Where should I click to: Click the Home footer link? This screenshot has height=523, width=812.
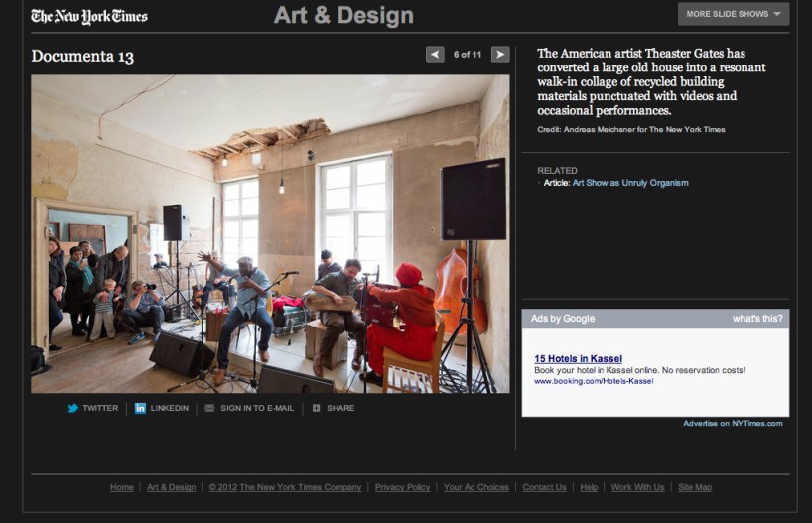122,487
